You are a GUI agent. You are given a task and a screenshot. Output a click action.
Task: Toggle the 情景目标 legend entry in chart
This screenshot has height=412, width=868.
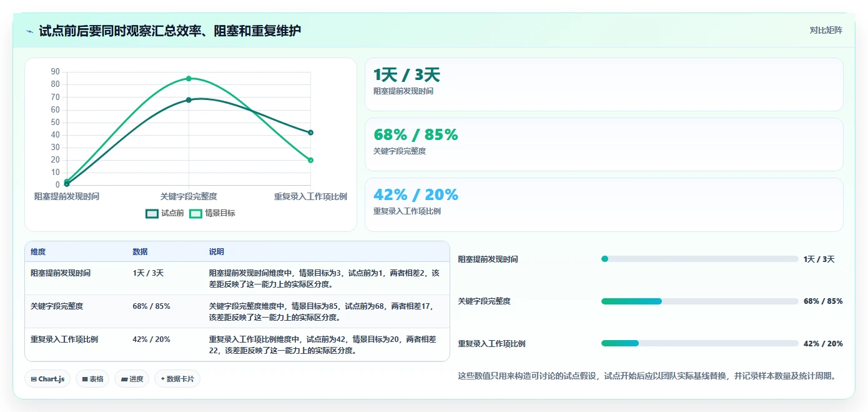tap(212, 213)
